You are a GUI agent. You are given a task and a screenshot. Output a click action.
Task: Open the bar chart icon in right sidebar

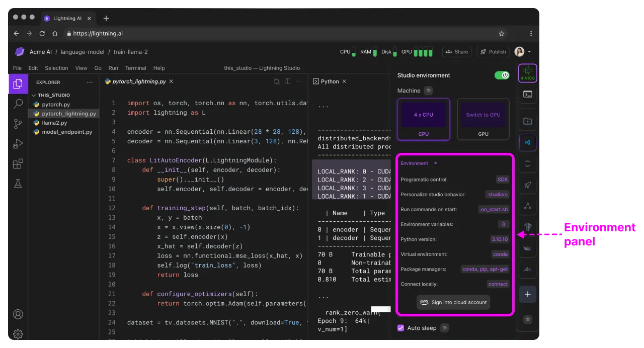click(x=528, y=269)
